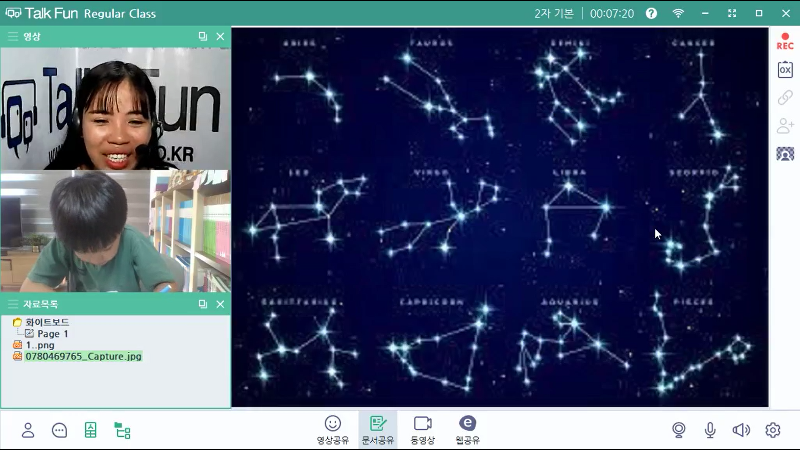Switch to 영상공유 video sharing tab

(333, 429)
